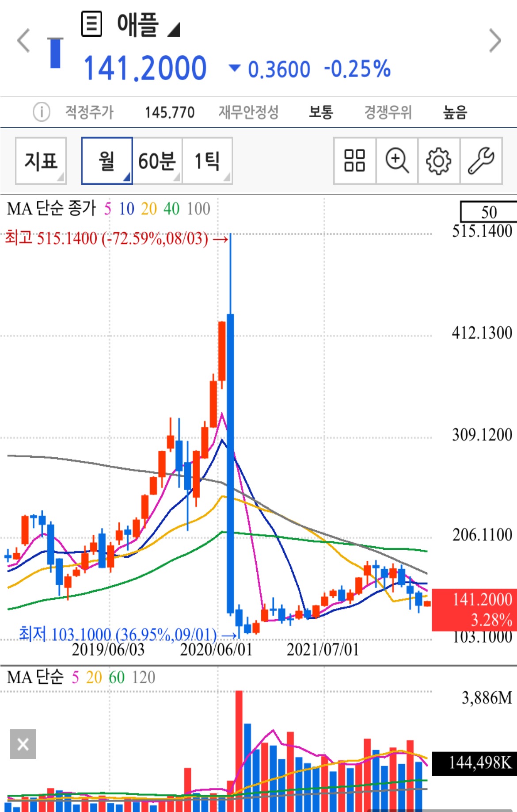Go to the next stock with right arrow

495,41
